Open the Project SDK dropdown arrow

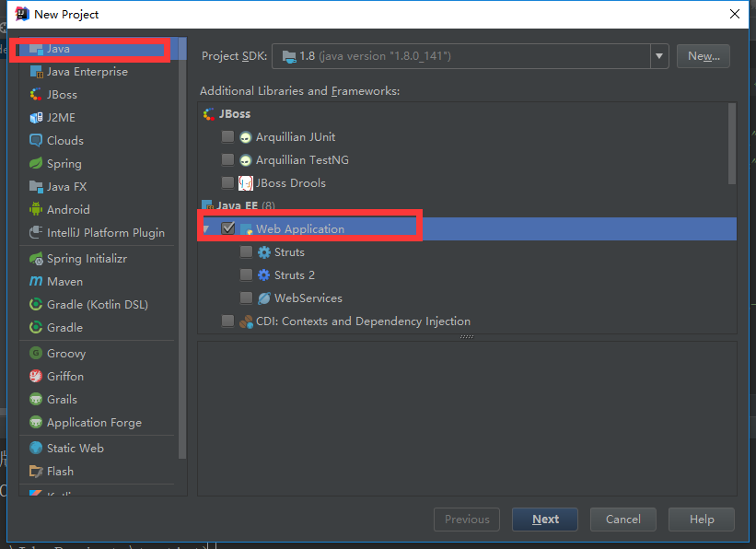[x=659, y=56]
